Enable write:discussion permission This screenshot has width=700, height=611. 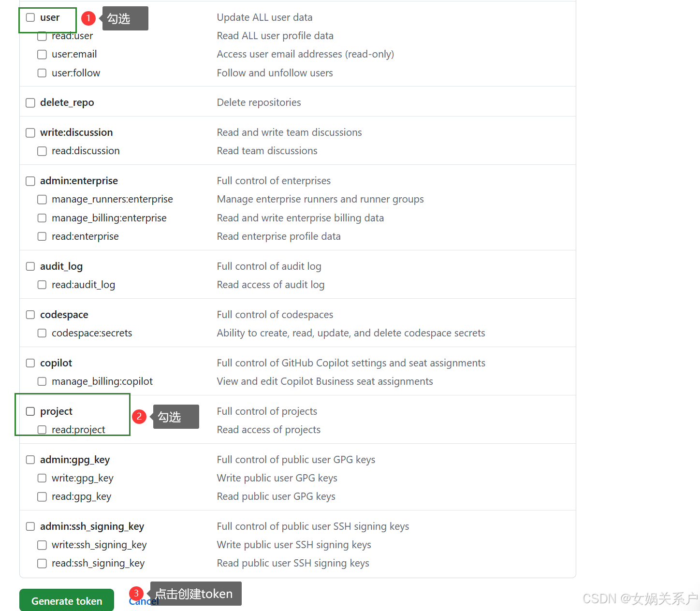point(30,132)
